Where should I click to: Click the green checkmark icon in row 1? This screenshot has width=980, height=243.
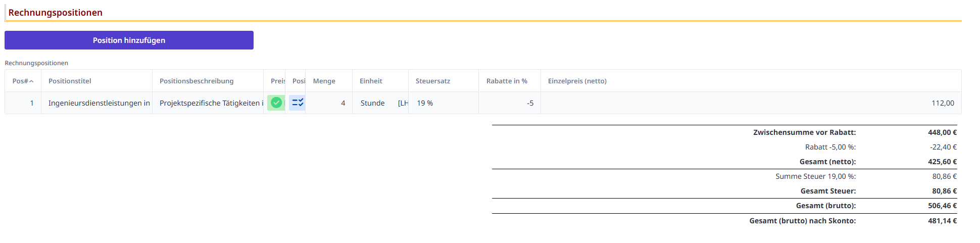(x=276, y=103)
